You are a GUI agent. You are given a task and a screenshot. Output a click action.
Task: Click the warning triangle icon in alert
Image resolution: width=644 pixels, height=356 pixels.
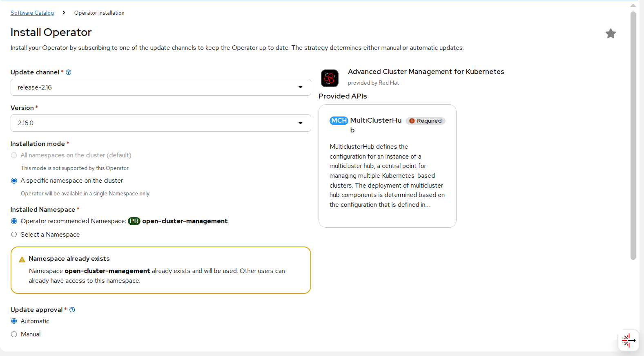click(22, 260)
